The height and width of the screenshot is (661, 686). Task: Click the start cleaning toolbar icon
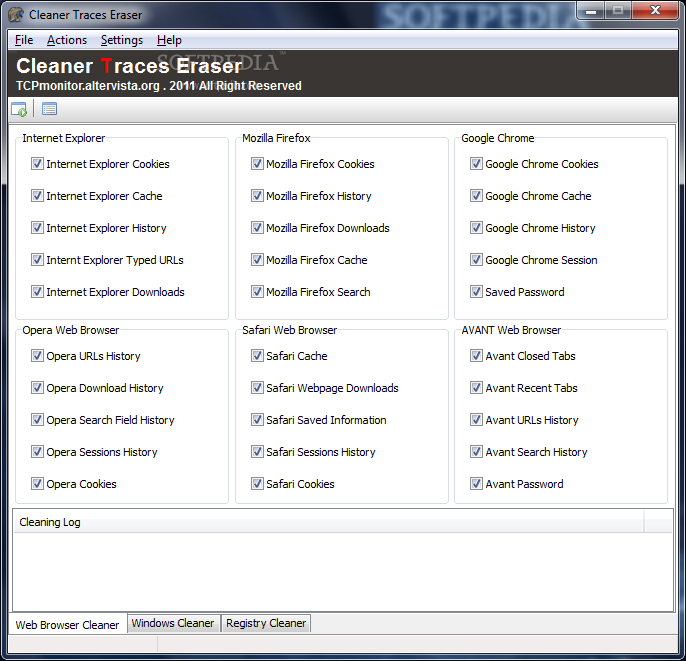click(19, 109)
